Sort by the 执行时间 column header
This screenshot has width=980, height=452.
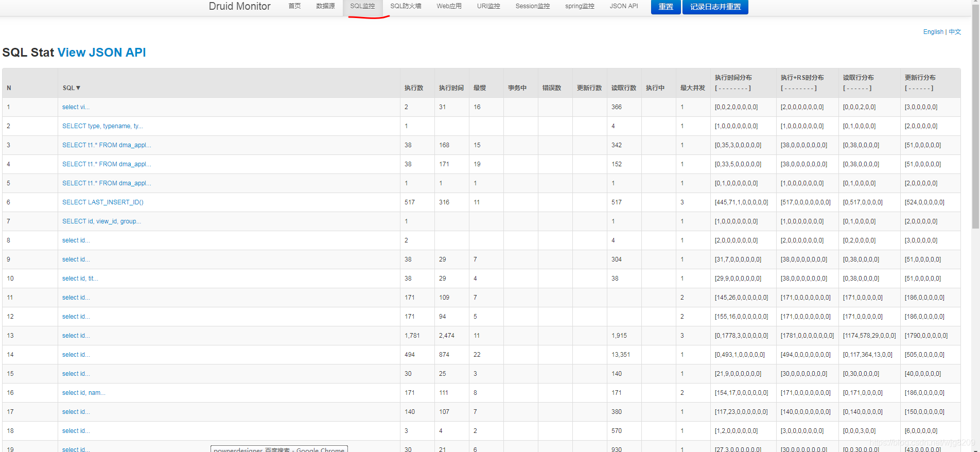(451, 88)
